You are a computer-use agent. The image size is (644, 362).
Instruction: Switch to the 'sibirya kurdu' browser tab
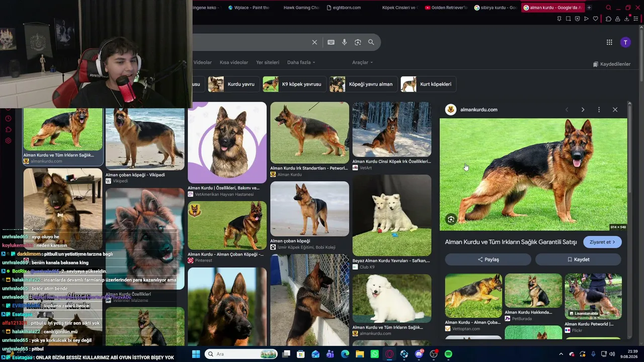(x=495, y=8)
